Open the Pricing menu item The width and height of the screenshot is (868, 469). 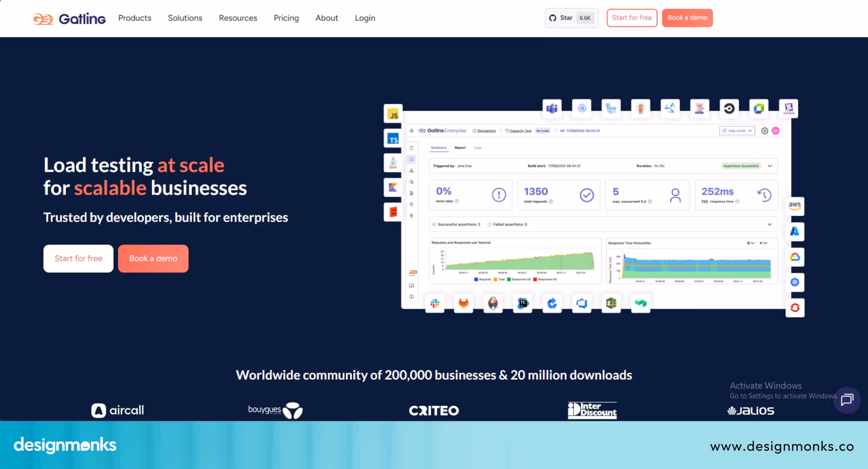click(x=286, y=18)
